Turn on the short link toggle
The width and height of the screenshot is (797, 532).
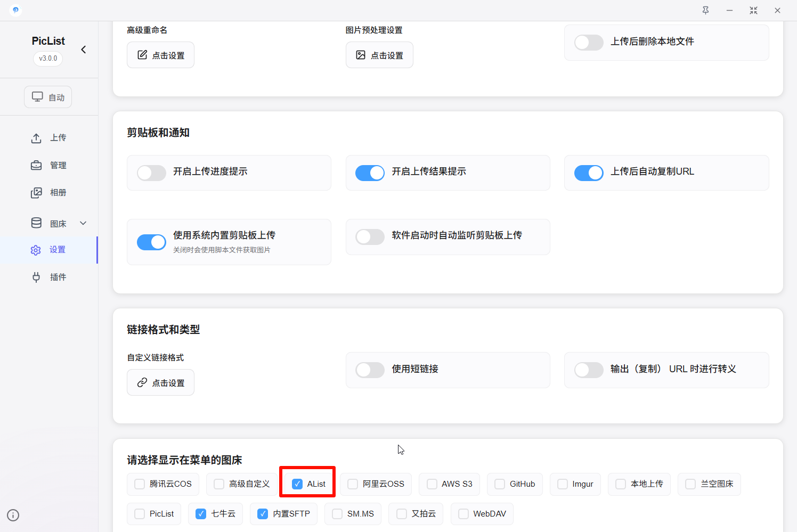tap(370, 370)
